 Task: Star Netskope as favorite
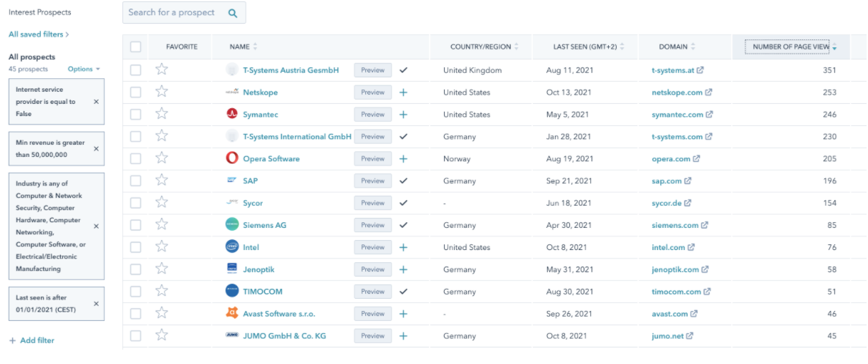tap(162, 92)
